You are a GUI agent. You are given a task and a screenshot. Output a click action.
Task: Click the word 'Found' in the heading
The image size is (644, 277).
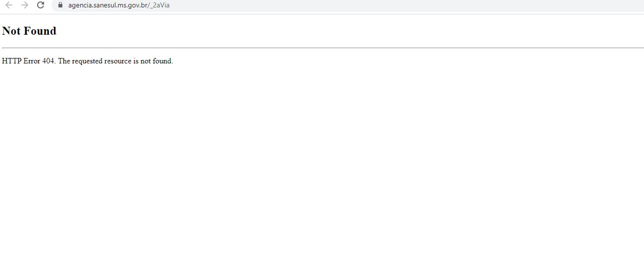[x=41, y=31]
